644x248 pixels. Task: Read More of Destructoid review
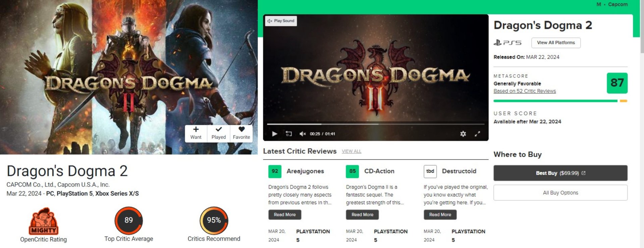pos(440,215)
